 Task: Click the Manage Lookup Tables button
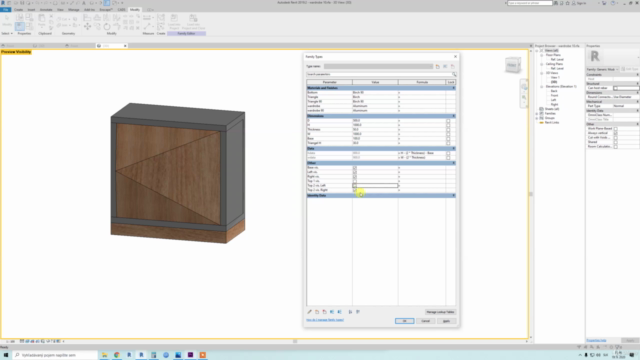pyautogui.click(x=440, y=312)
